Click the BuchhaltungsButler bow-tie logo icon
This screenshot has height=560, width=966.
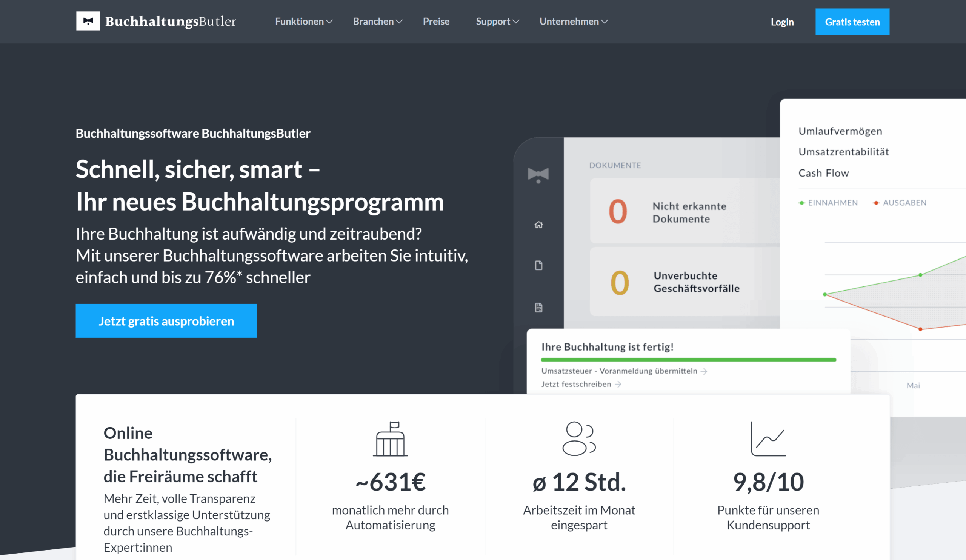click(x=88, y=21)
